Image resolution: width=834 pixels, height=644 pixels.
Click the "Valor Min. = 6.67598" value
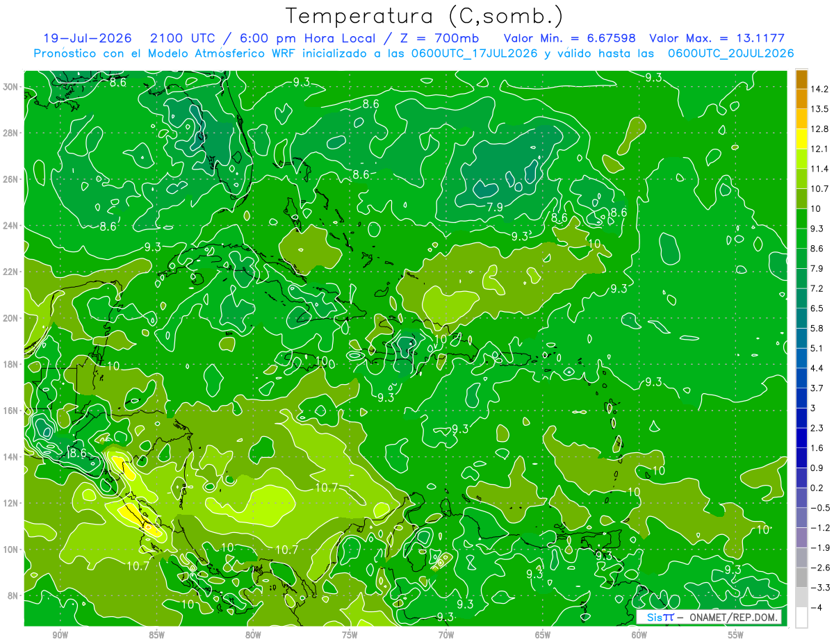571,38
